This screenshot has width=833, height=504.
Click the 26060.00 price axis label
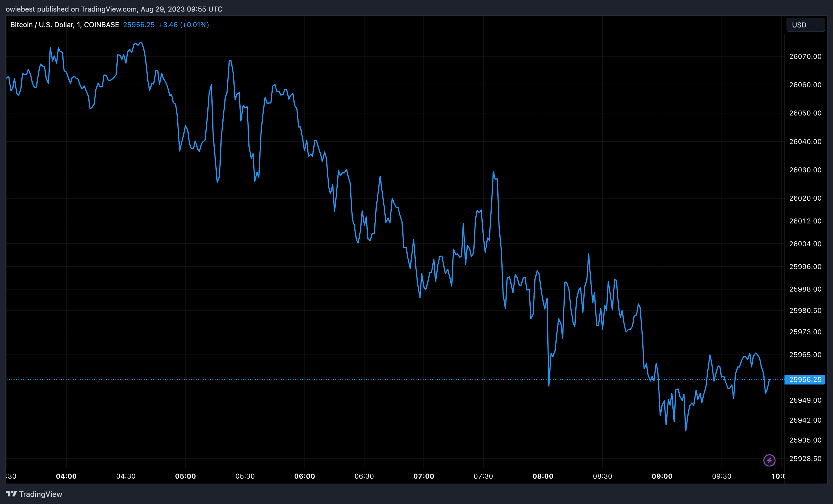point(805,85)
